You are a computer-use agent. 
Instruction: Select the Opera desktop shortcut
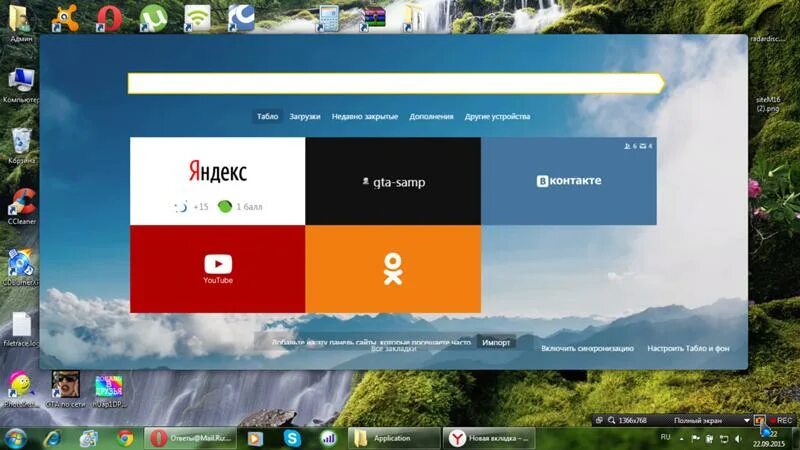[109, 18]
